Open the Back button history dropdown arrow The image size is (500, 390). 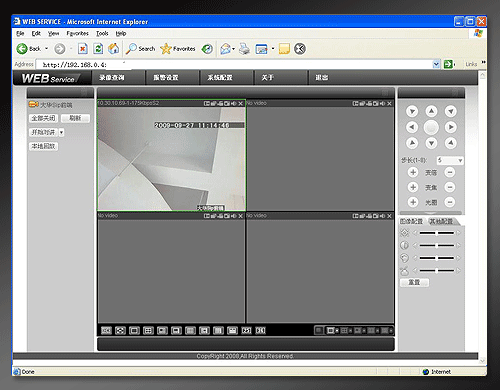click(46, 49)
